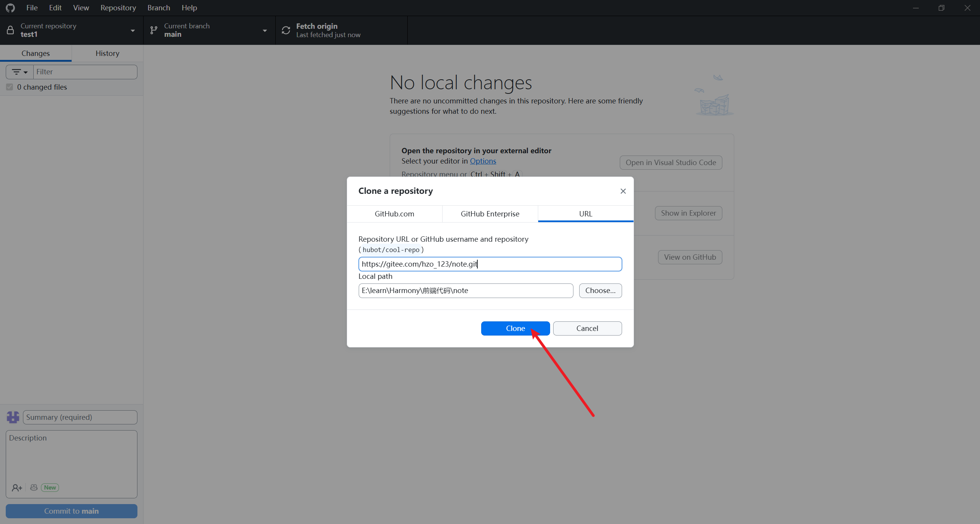Click the commit author avatar
Screen dimensions: 980x524
[13, 417]
